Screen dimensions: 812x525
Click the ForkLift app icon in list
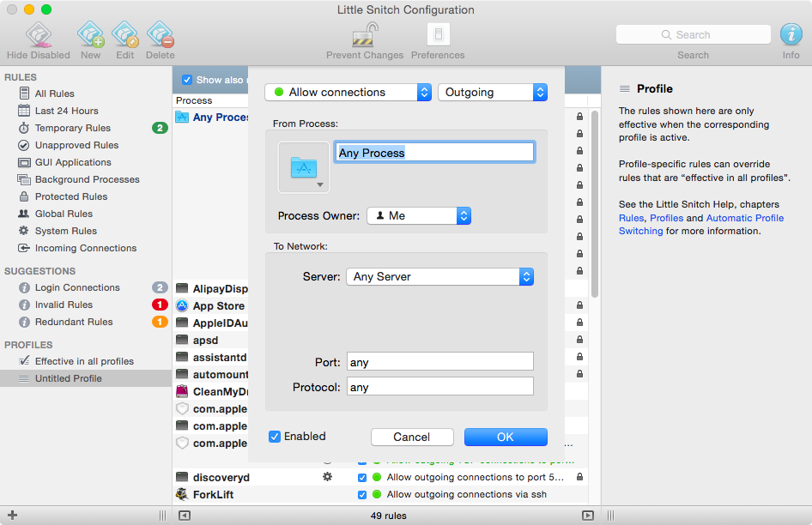(x=182, y=494)
